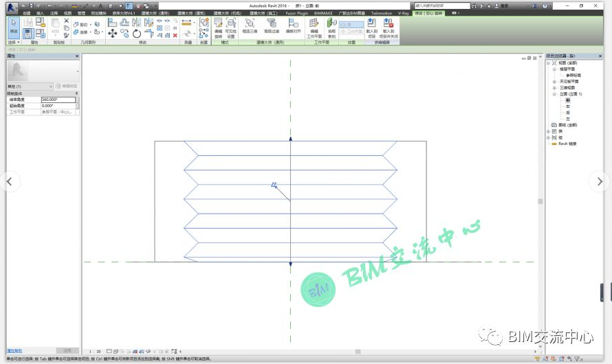The image size is (612, 364).
Task: Click the Align tool icon
Action: [112, 23]
